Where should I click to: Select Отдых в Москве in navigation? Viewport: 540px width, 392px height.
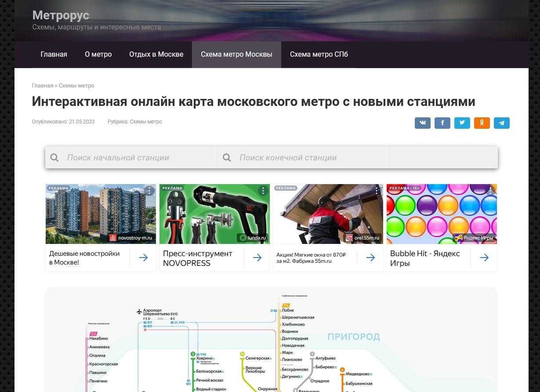point(156,54)
